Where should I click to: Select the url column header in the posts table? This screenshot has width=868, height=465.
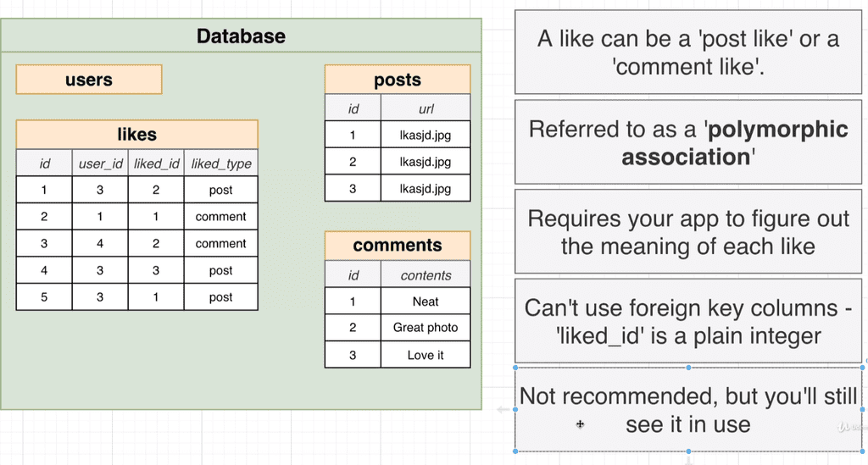[x=426, y=108]
